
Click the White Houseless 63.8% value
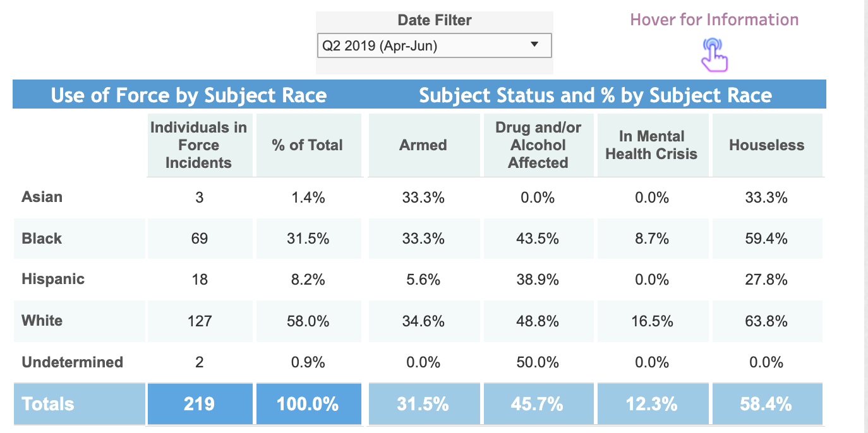click(x=766, y=321)
